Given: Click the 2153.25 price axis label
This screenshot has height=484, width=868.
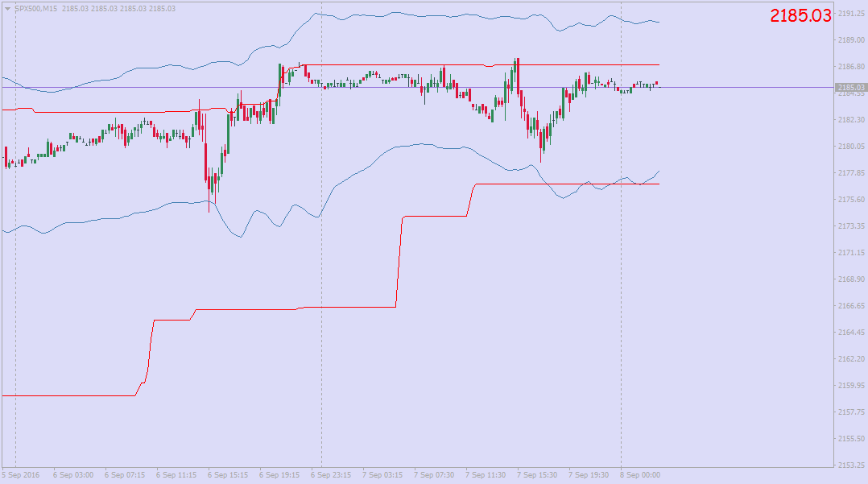Looking at the screenshot, I should [851, 465].
